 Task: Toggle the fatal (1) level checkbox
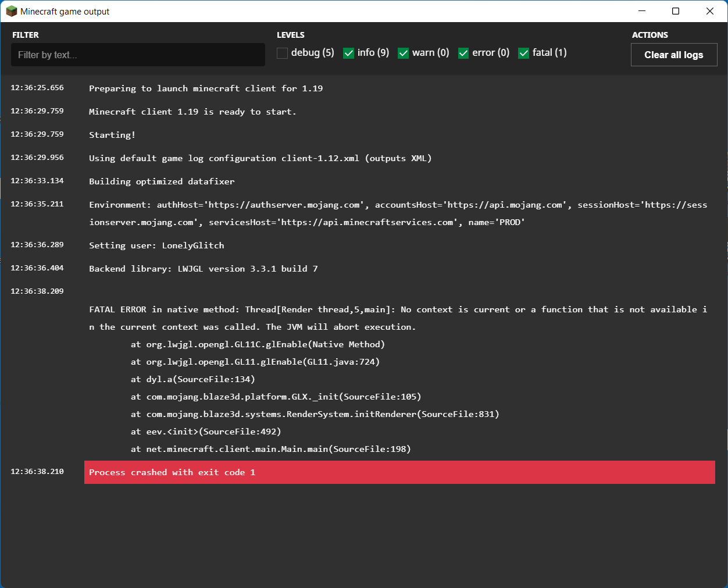click(524, 53)
